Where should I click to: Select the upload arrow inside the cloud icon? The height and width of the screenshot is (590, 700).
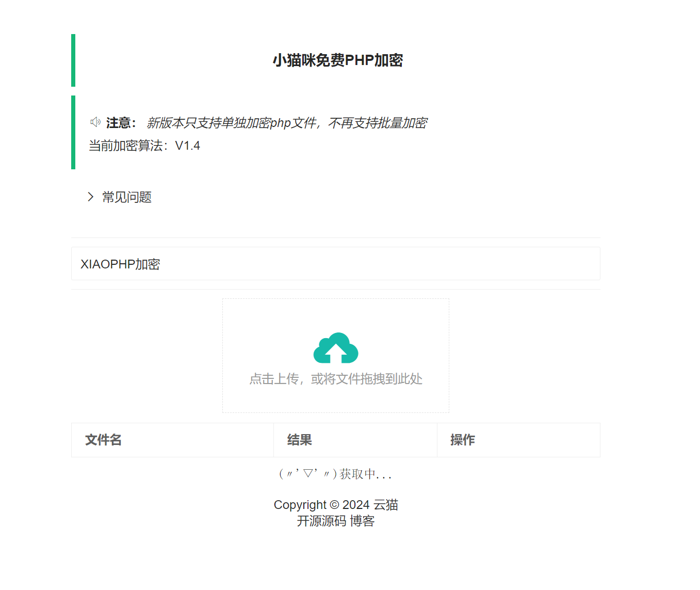(x=336, y=352)
